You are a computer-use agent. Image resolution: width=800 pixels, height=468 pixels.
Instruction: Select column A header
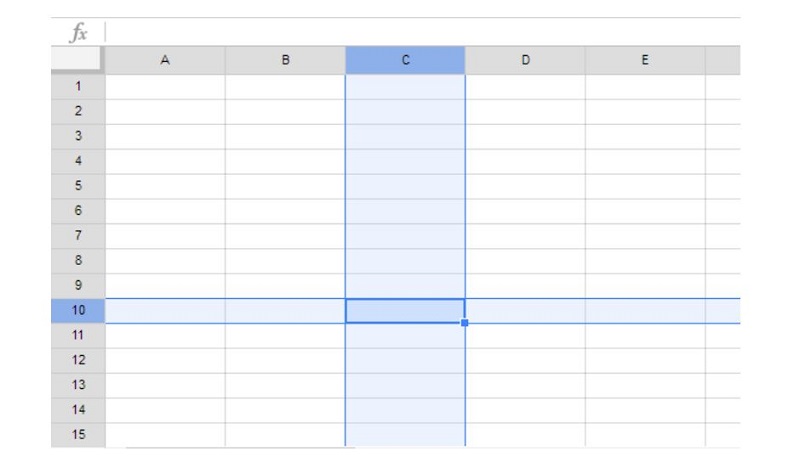coord(165,60)
